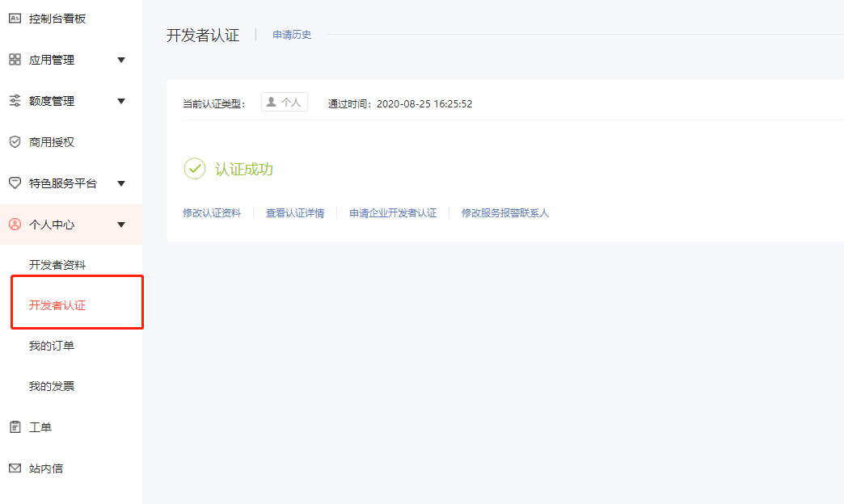Click the 当前认证类型 label

tap(213, 104)
